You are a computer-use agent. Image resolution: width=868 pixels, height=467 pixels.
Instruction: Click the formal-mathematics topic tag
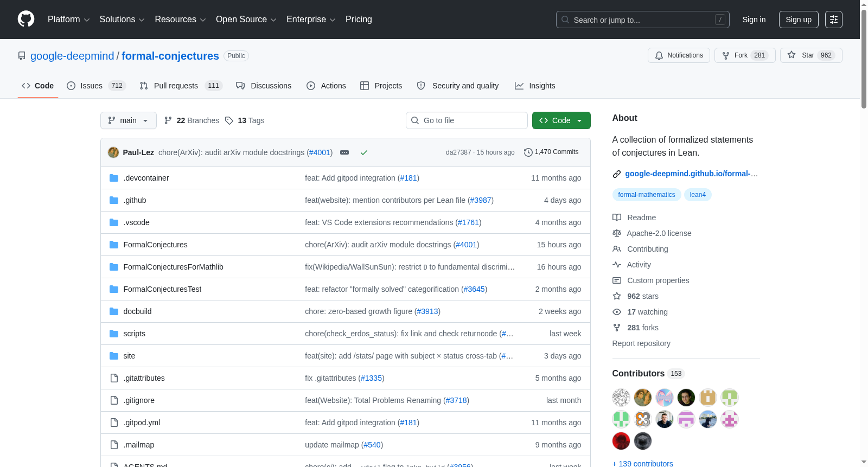(647, 195)
